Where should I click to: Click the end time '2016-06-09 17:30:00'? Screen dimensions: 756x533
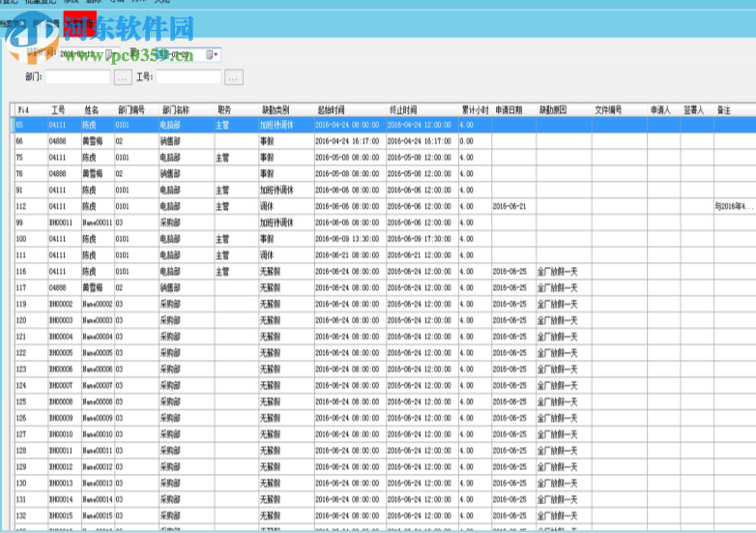point(419,239)
